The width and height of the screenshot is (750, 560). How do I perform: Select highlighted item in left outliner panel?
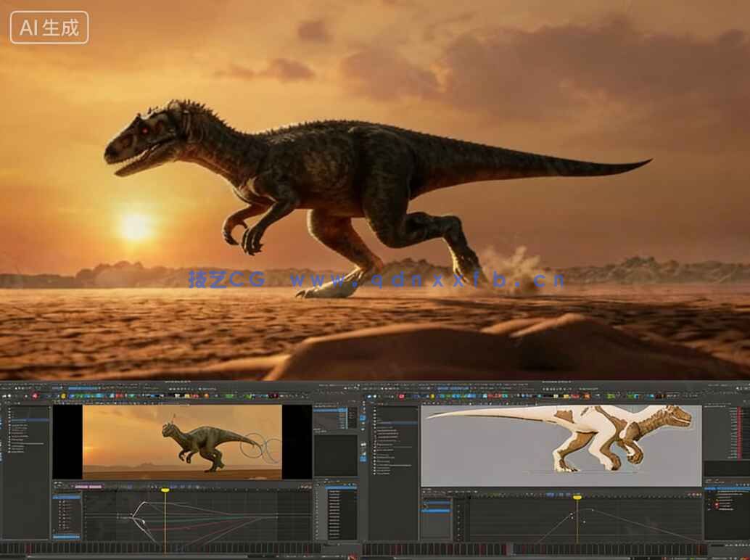[x=29, y=419]
